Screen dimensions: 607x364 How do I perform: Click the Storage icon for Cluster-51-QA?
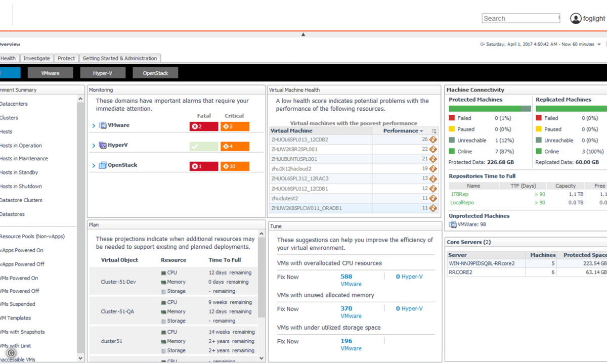point(163,321)
